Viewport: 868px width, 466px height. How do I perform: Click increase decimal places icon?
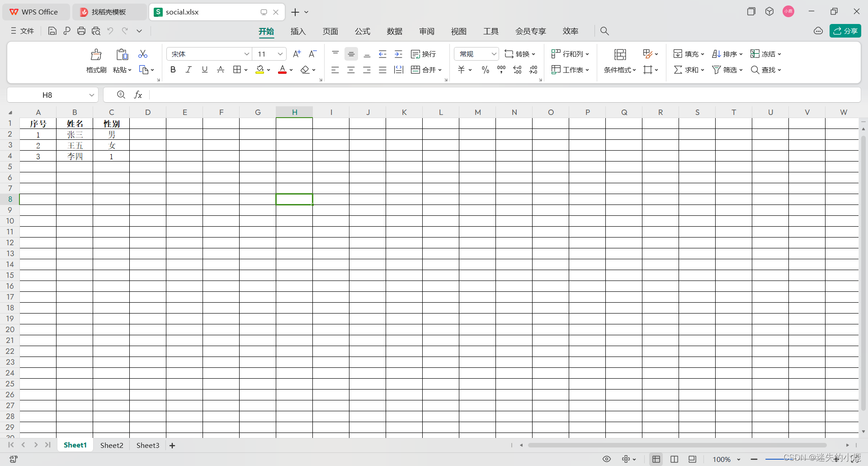[x=518, y=70]
